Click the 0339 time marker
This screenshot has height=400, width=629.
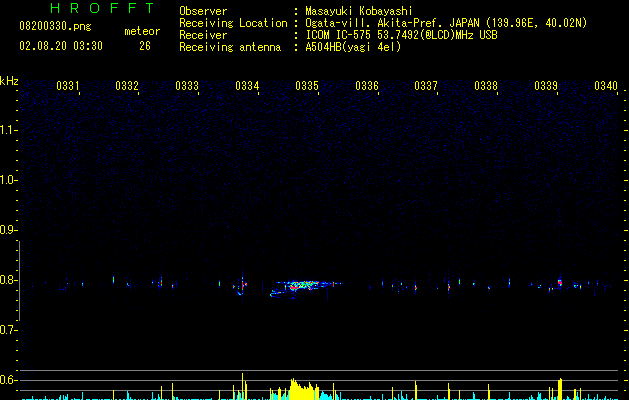tap(546, 86)
